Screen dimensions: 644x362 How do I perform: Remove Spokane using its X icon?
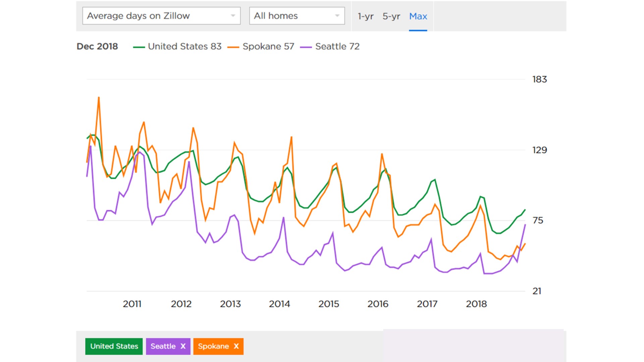click(x=236, y=346)
